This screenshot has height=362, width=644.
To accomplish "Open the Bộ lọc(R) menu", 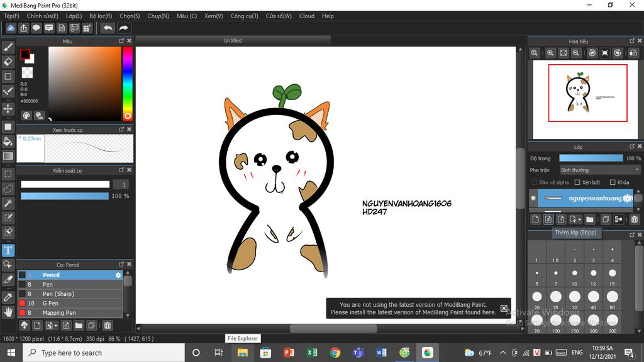I will 101,16.
